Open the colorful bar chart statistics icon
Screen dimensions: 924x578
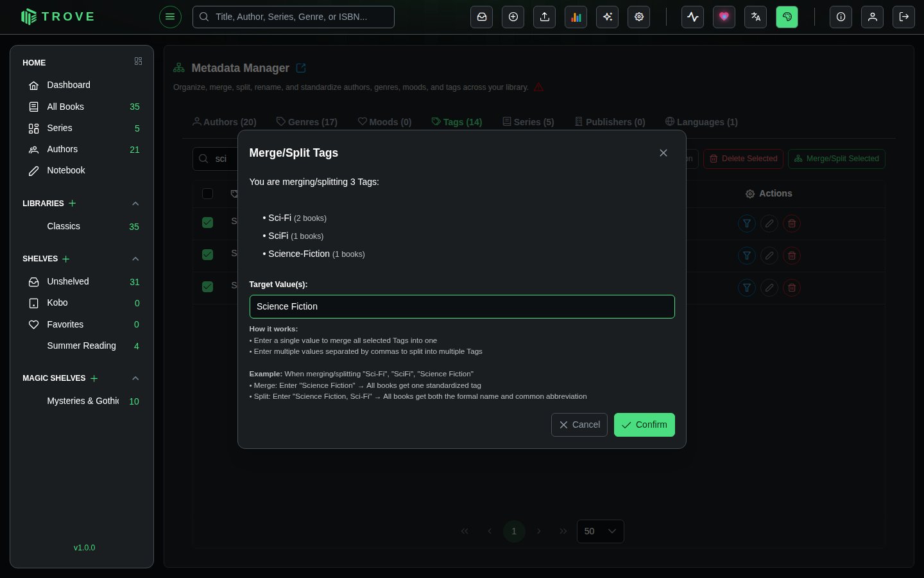point(576,17)
